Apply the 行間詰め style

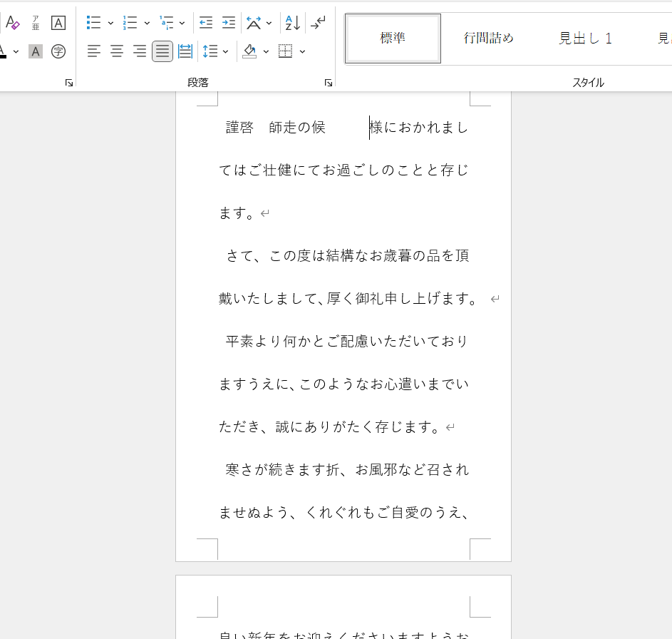pyautogui.click(x=489, y=39)
